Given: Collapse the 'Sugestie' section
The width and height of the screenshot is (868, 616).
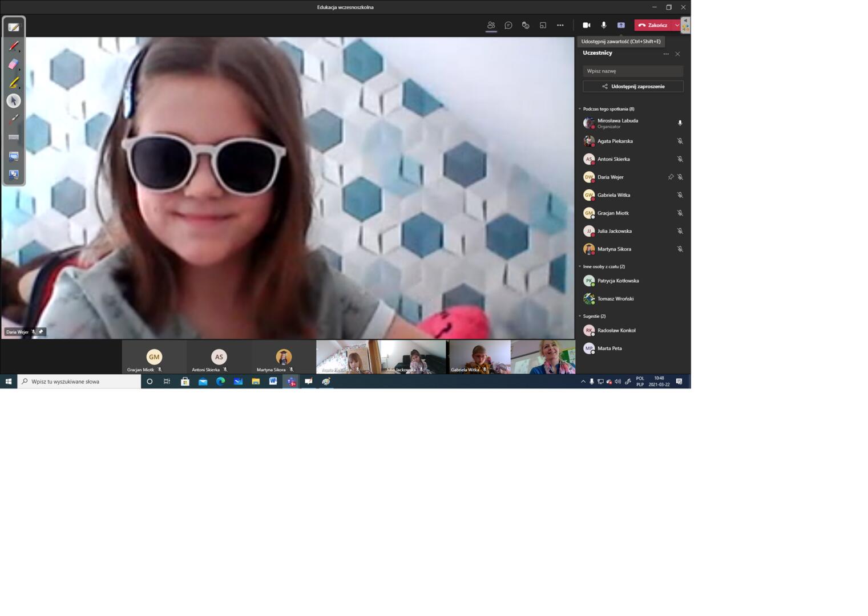Looking at the screenshot, I should click(580, 316).
